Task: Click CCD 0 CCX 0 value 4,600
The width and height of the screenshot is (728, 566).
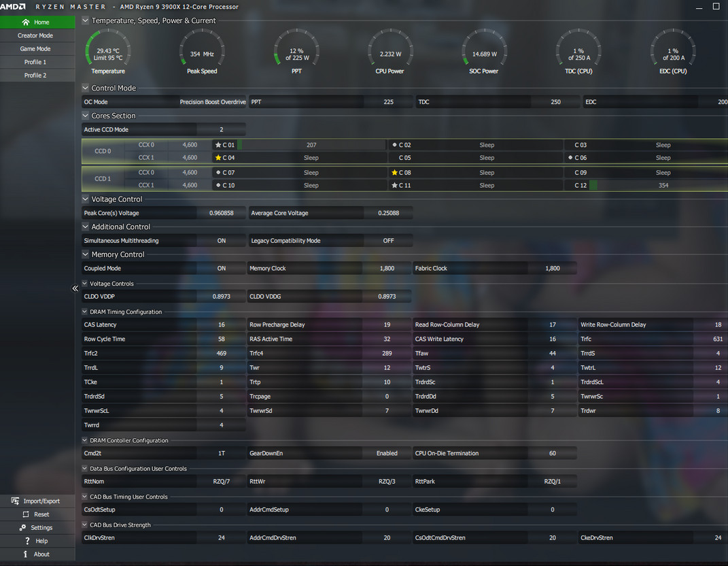Action: click(x=190, y=145)
